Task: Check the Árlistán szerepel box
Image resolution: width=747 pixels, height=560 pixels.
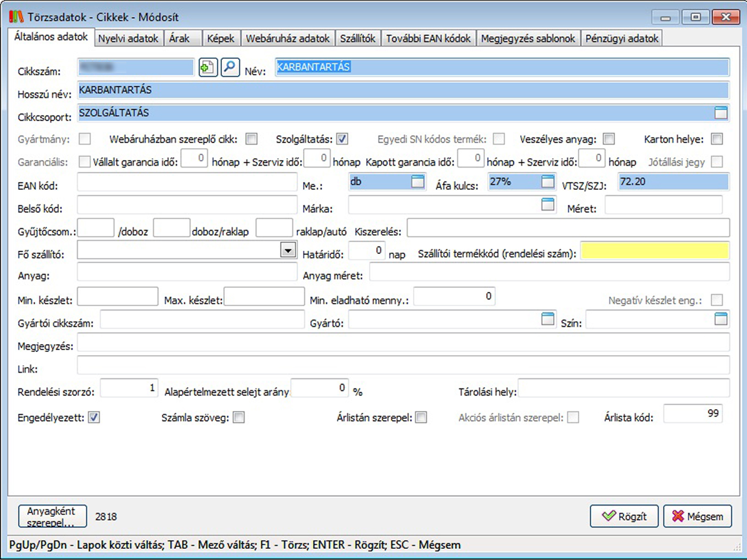Action: tap(421, 418)
